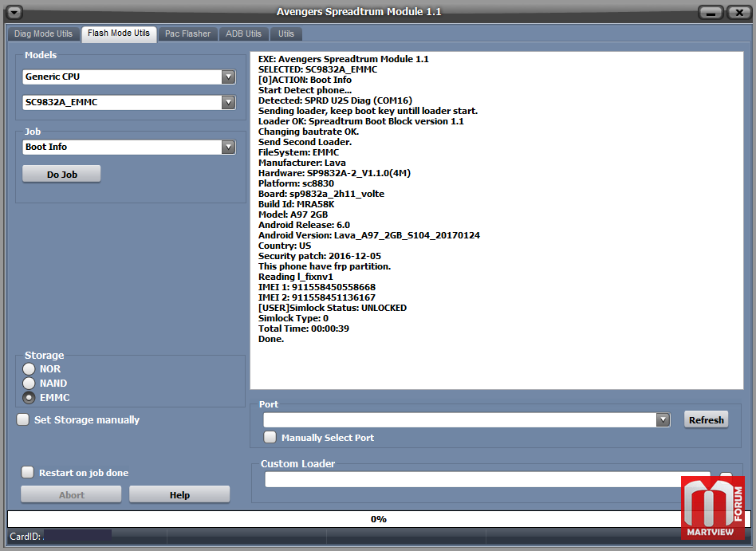Select the 'Build Id: MRA58K' log line

pos(296,204)
